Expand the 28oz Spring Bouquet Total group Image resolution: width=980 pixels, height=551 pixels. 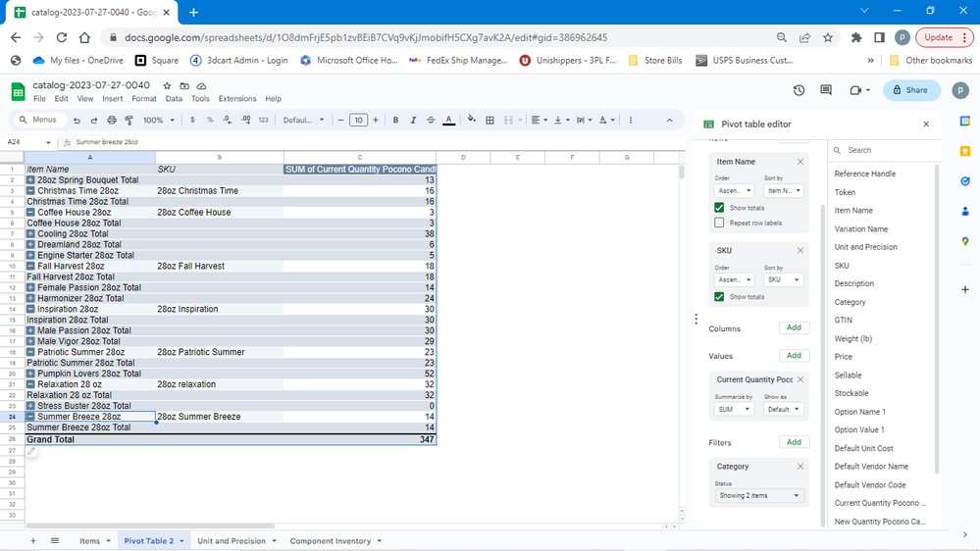tap(30, 180)
